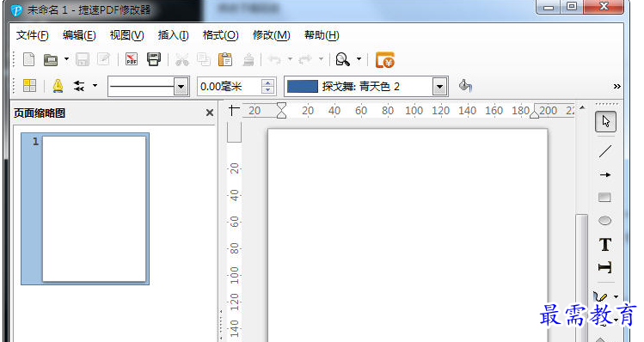Open the arrow style dropdown arrow
This screenshot has width=644, height=342.
[95, 85]
